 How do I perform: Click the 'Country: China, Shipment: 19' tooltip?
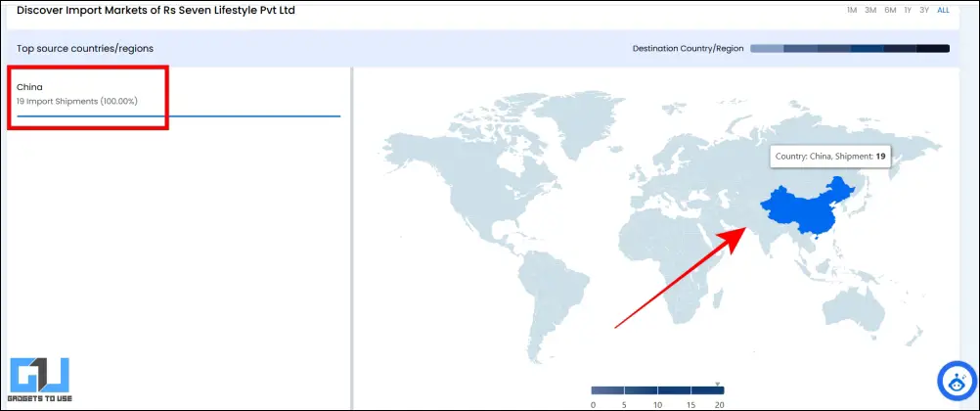click(x=830, y=157)
